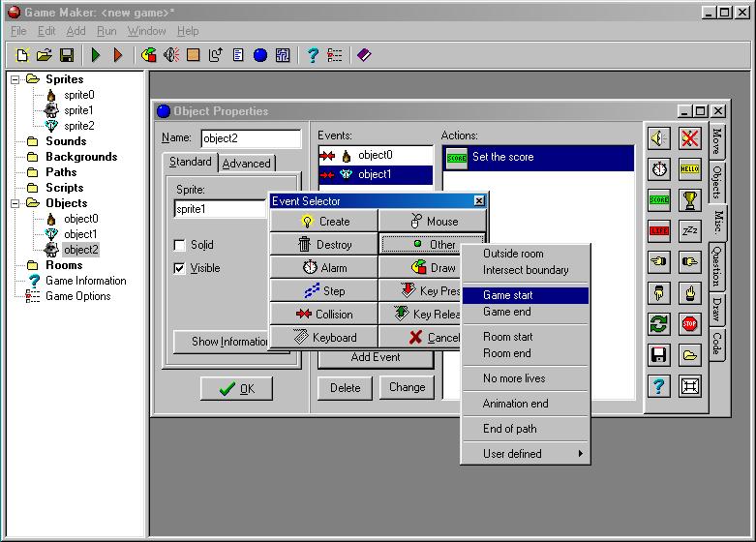Viewport: 756px width, 542px height.
Task: Choose the alarm clock action icon
Action: [658, 169]
